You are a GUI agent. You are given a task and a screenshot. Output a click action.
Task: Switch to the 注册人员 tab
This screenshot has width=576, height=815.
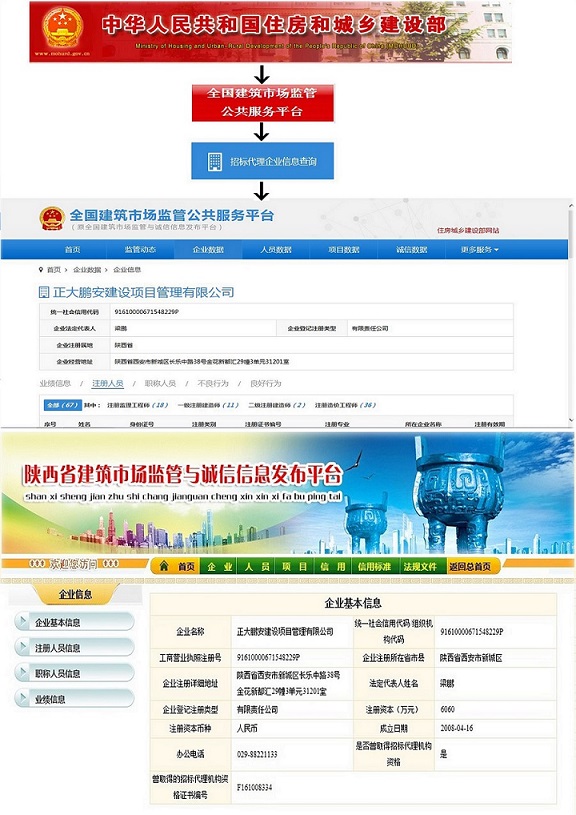pos(108,384)
